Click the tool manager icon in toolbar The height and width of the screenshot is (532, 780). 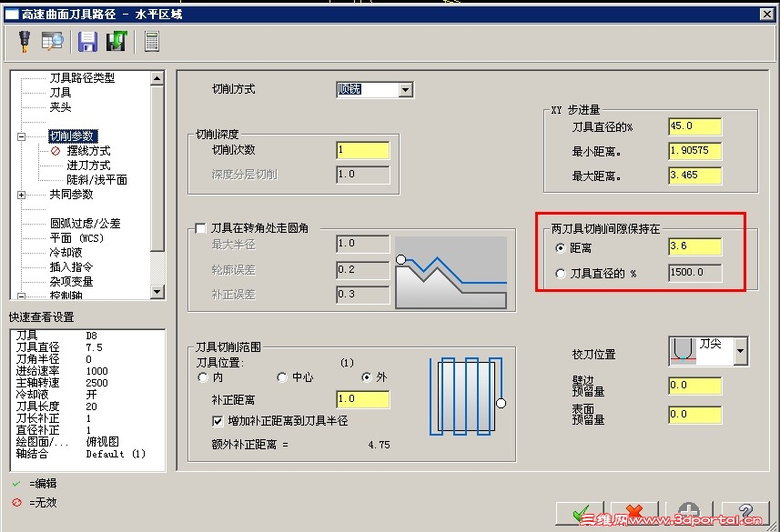tap(24, 41)
